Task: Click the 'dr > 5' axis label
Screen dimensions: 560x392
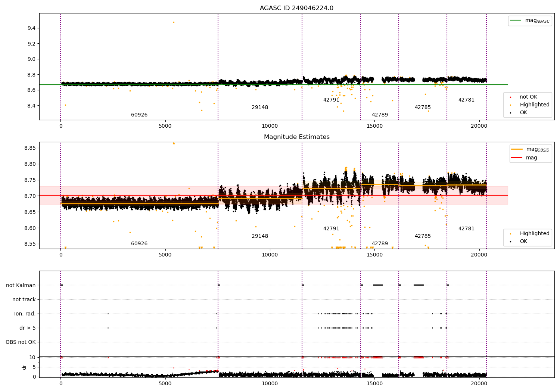Action: click(x=28, y=328)
